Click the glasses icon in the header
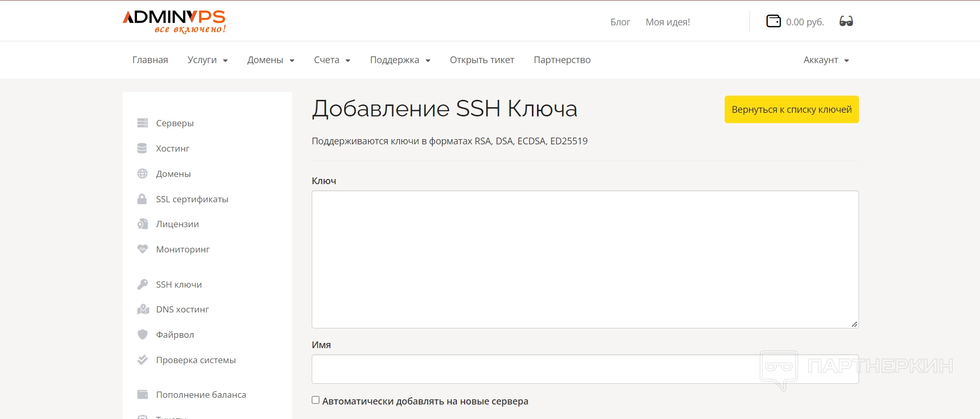The image size is (980, 419). (x=846, y=21)
